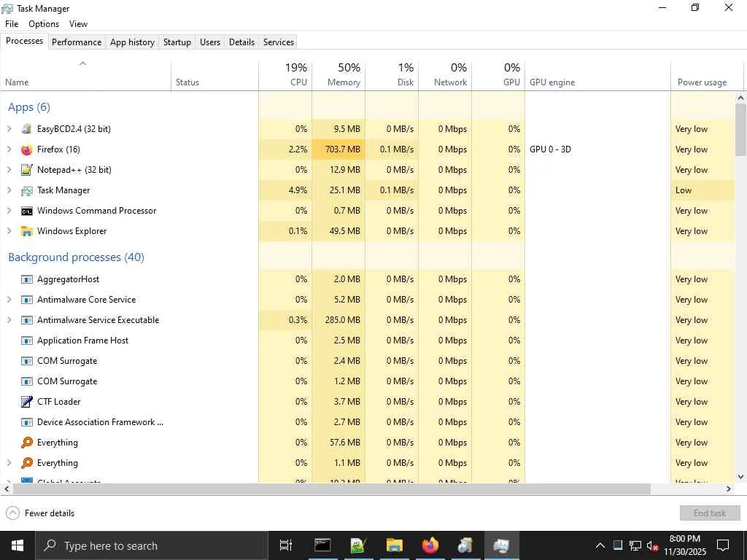Image resolution: width=747 pixels, height=560 pixels.
Task: Open the File menu
Action: tap(12, 24)
